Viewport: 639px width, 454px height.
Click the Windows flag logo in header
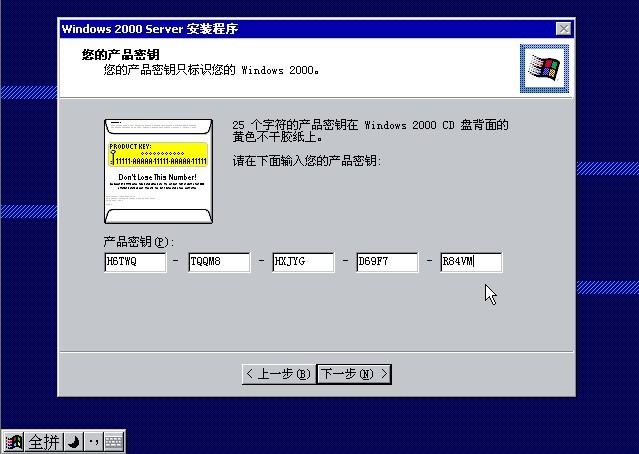point(544,68)
